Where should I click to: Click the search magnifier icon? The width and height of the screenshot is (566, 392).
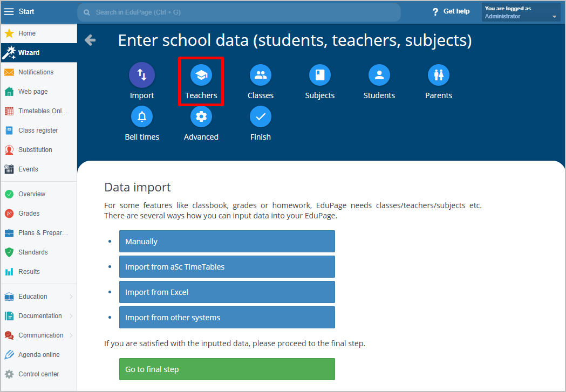pos(87,12)
